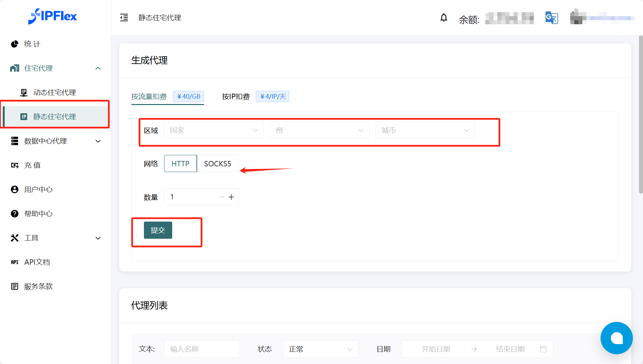Click the notification bell icon
The width and height of the screenshot is (643, 364).
tap(444, 18)
